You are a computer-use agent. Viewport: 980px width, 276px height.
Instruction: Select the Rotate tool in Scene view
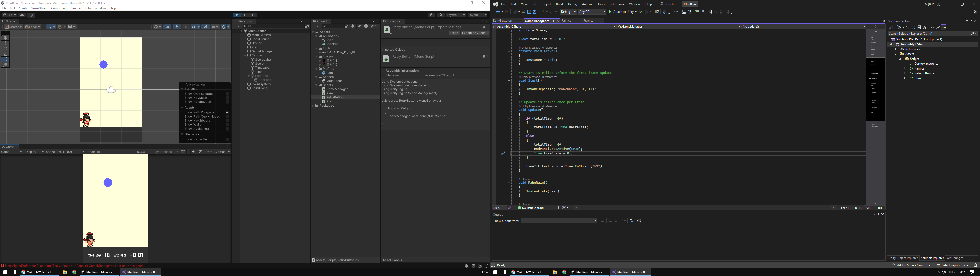tap(5, 48)
